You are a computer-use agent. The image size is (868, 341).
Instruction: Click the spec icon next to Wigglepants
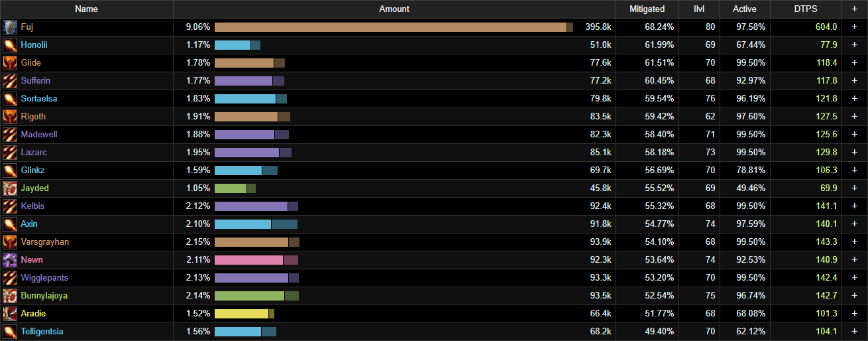point(10,278)
